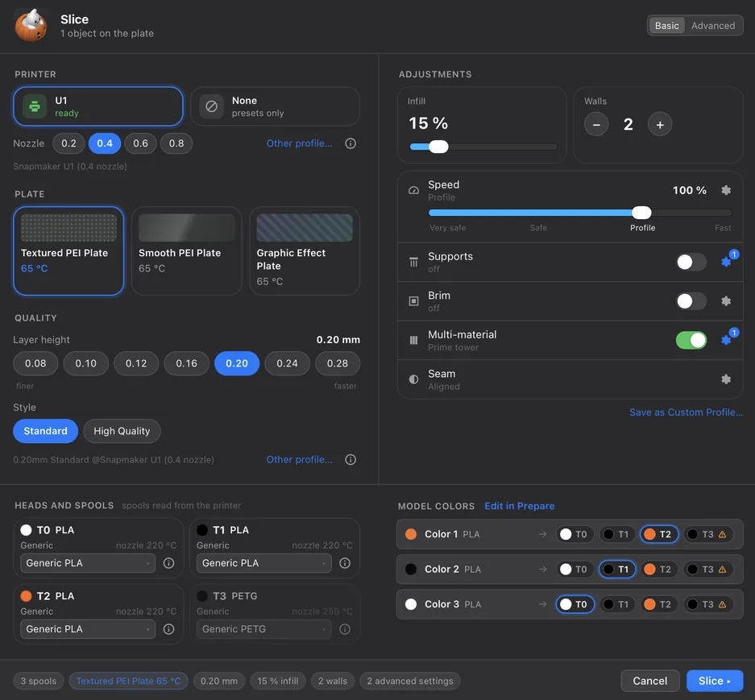Screen dimensions: 755x700
Task: Open the T1 Generic PLA filament dropdown
Action: pos(263,563)
